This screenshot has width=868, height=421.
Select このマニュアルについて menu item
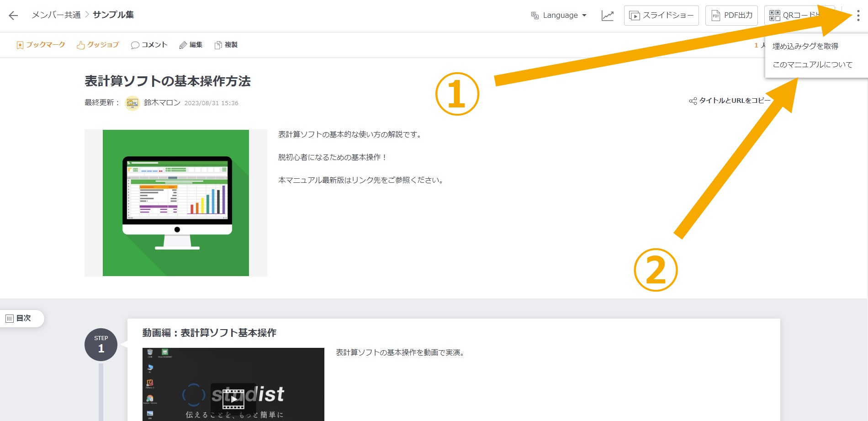pos(812,65)
